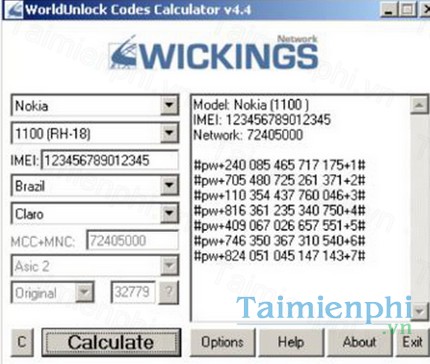The height and width of the screenshot is (364, 430).
Task: Open the About dialog
Action: [x=359, y=342]
